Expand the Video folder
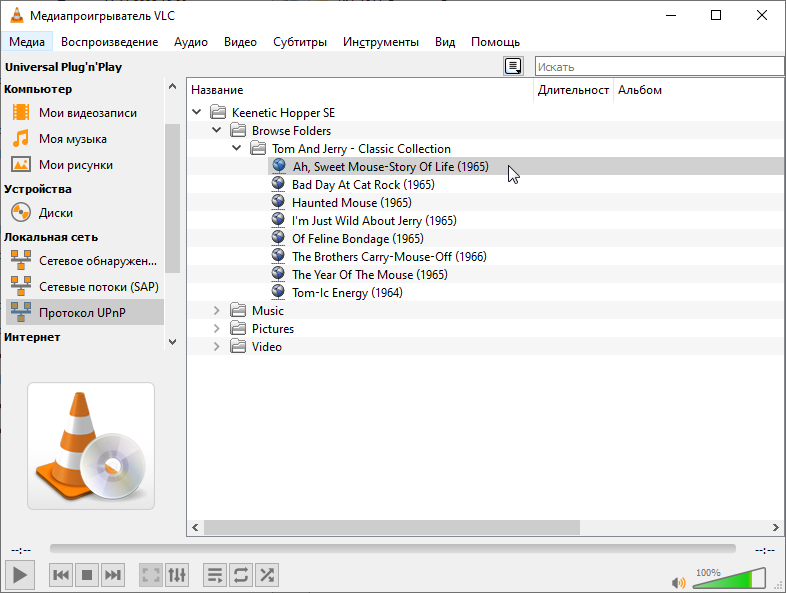 pos(217,347)
